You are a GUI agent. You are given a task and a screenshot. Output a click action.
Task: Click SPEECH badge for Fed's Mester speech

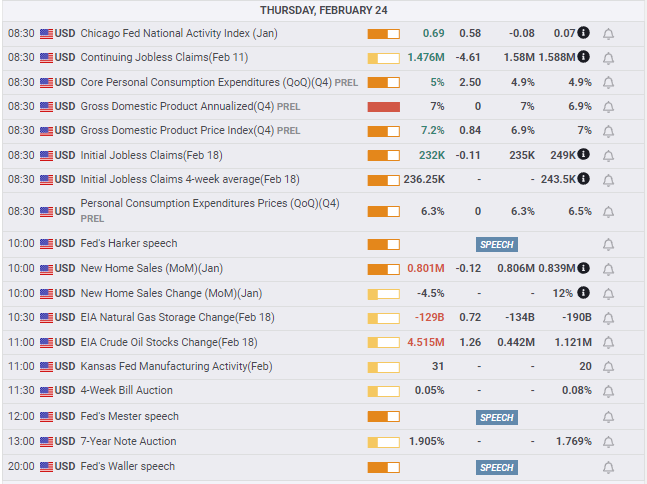tap(497, 418)
